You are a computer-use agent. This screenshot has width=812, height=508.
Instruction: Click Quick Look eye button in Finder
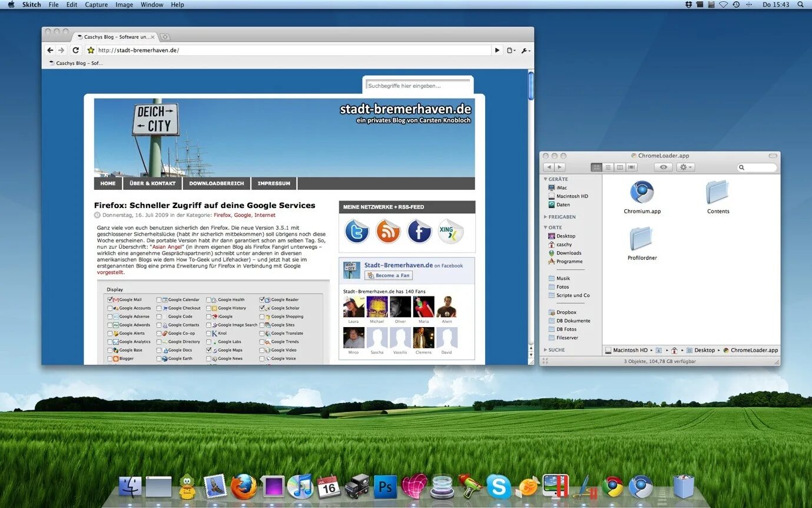pos(664,167)
